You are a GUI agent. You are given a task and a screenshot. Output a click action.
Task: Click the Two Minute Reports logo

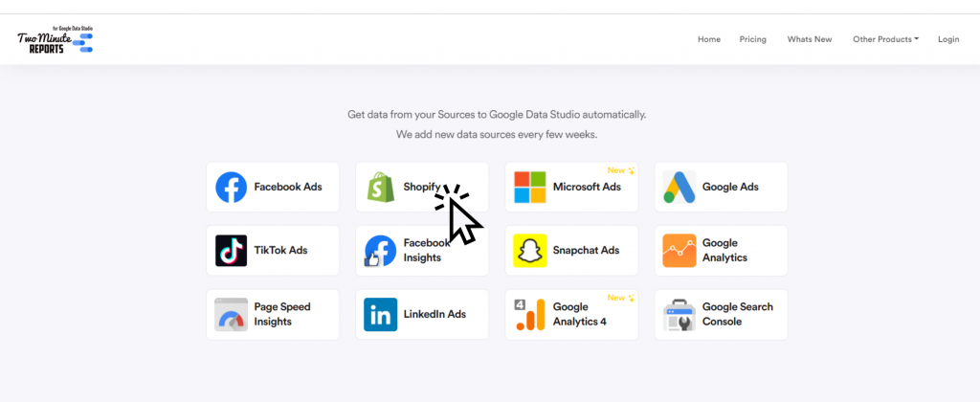[x=55, y=39]
